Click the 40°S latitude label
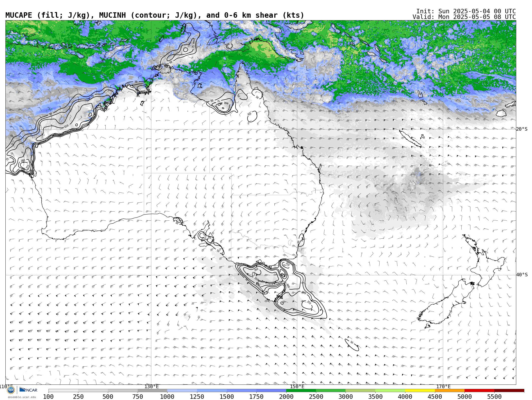This screenshot has height=400, width=532. [522, 275]
